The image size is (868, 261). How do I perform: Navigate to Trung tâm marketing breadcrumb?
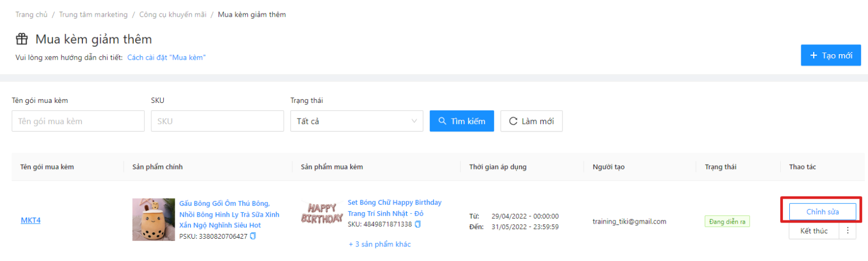coord(93,15)
